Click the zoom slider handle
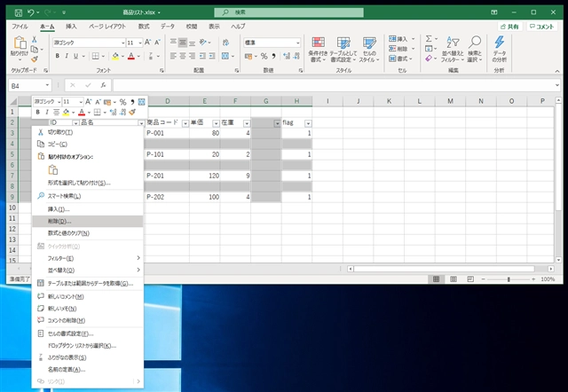Screen dimensions: 568x392 click(x=509, y=279)
